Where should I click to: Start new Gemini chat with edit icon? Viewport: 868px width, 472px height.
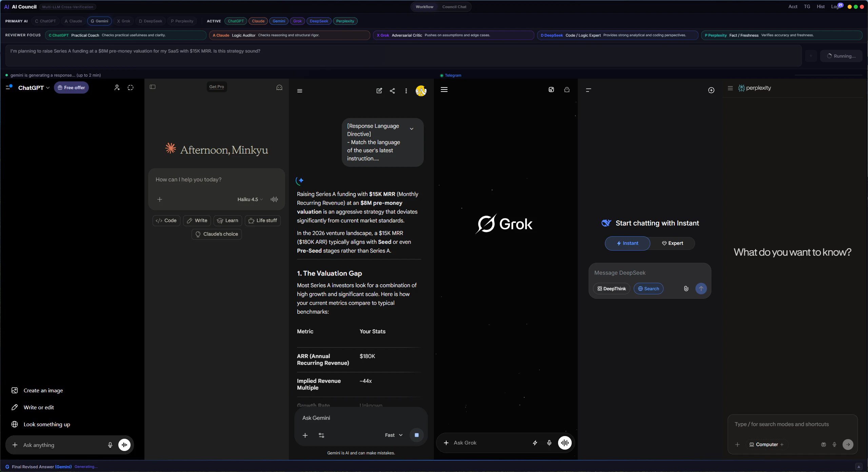click(379, 91)
